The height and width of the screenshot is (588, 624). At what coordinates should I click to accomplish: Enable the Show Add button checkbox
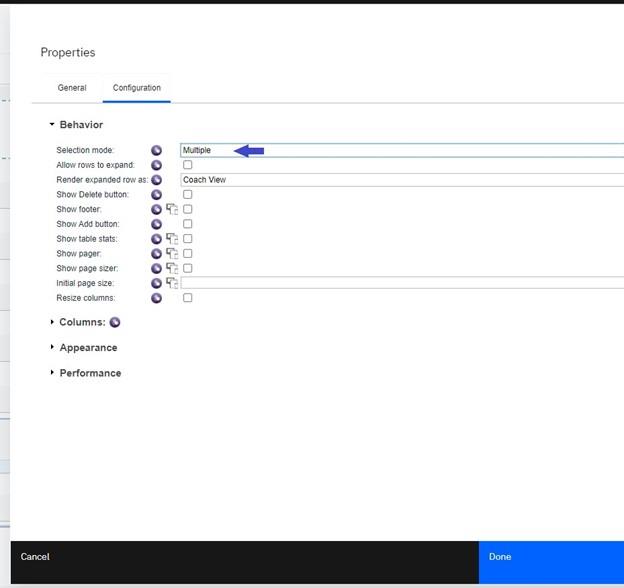point(187,224)
